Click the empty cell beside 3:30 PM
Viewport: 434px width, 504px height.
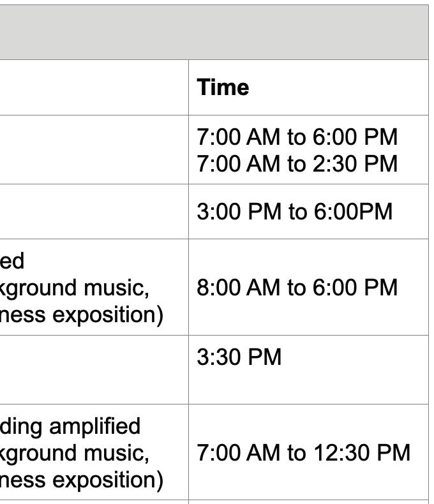(94, 369)
